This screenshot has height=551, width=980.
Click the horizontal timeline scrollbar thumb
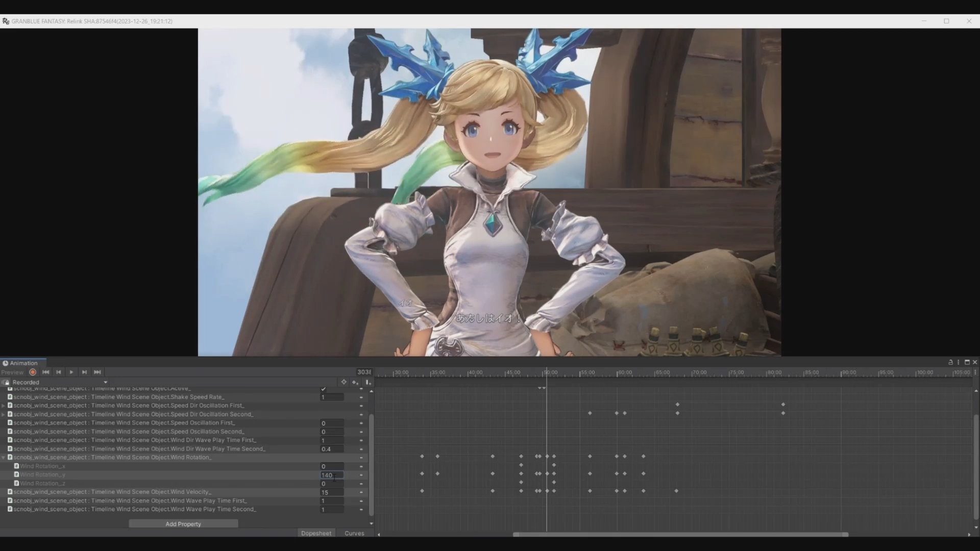(680, 535)
